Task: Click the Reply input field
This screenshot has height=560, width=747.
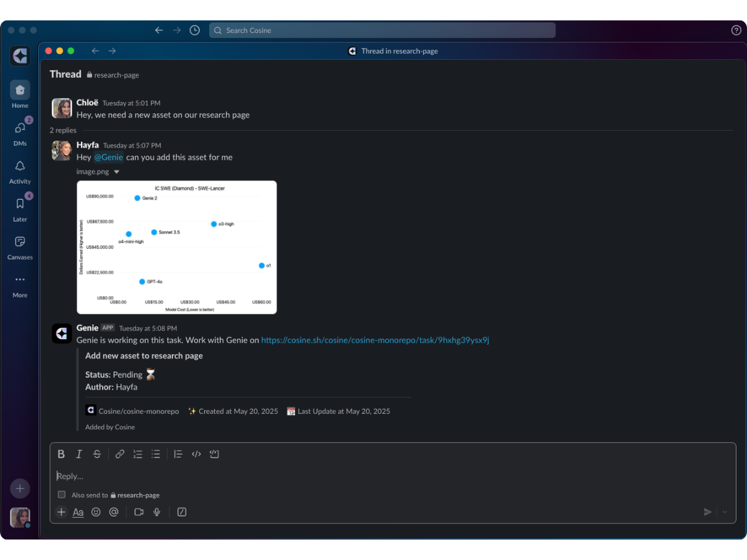Action: (249, 476)
